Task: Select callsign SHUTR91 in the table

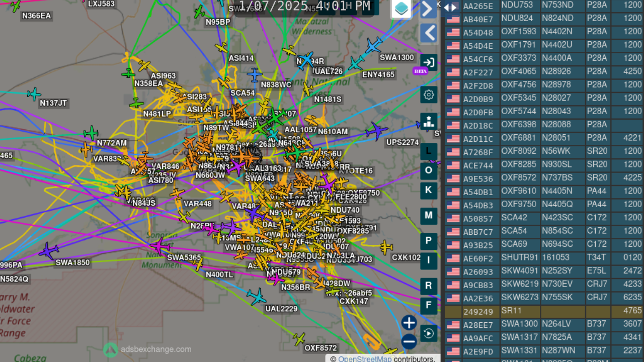Action: click(520, 257)
